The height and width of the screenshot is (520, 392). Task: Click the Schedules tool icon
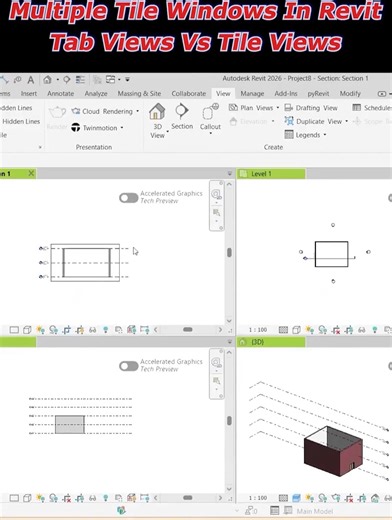pos(357,107)
